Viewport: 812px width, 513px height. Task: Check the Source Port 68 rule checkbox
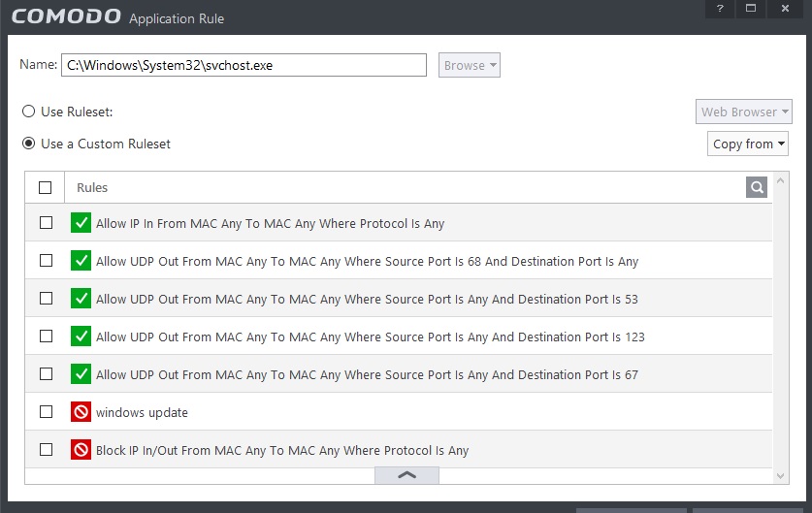(x=47, y=261)
